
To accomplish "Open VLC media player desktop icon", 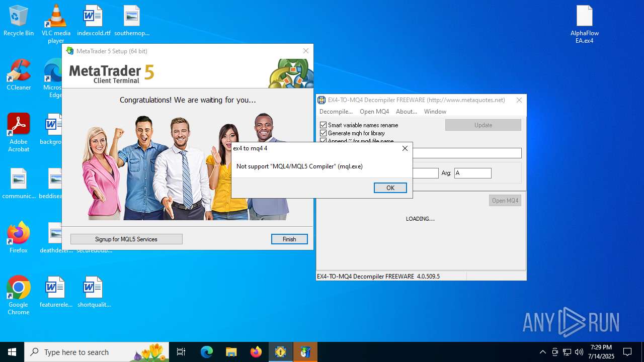I will (56, 24).
